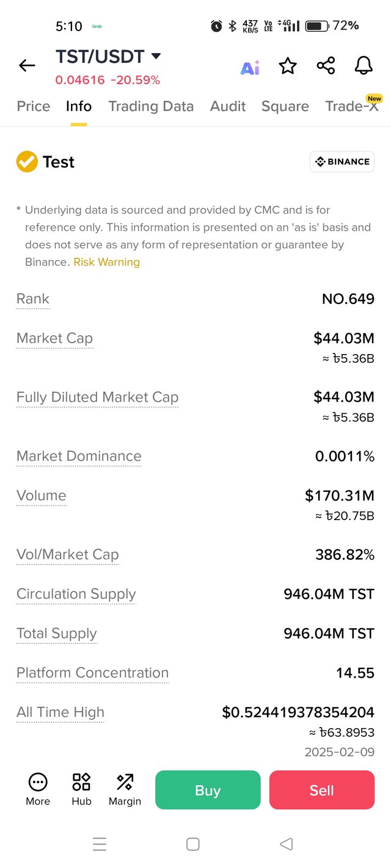
Task: Switch to the Price tab
Action: (34, 106)
